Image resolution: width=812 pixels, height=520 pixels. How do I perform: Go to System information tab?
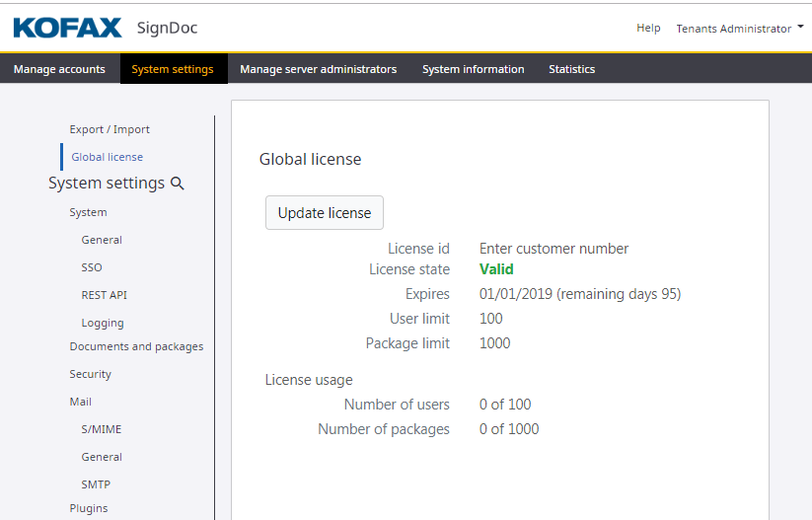(x=473, y=69)
